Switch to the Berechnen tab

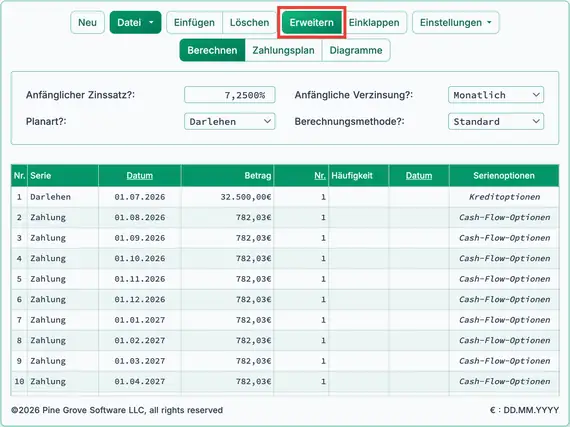[x=212, y=50]
